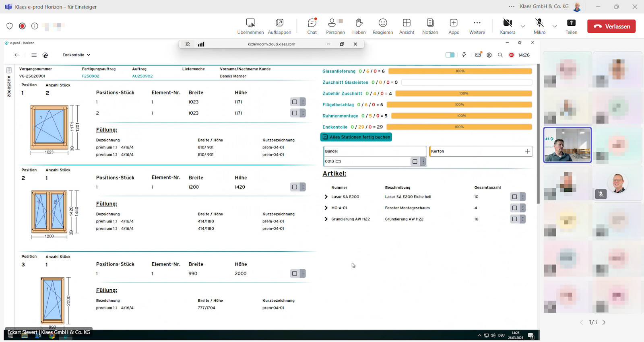Tick the checkbox for Bündel 0013
The width and height of the screenshot is (644, 342).
415,161
